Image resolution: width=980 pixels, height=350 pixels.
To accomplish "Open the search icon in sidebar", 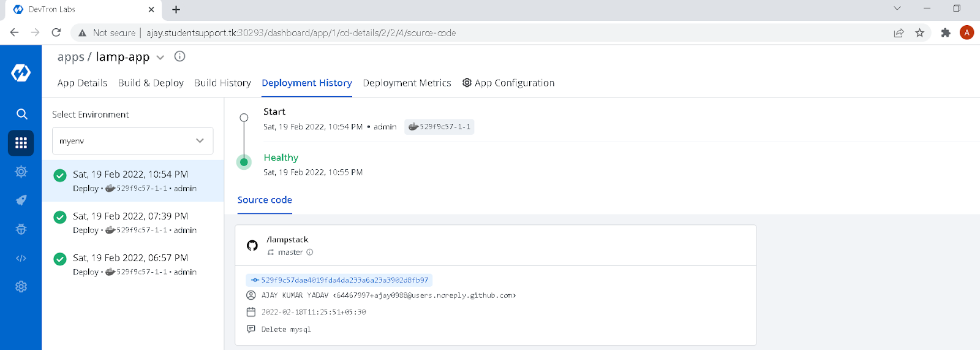I will [21, 114].
